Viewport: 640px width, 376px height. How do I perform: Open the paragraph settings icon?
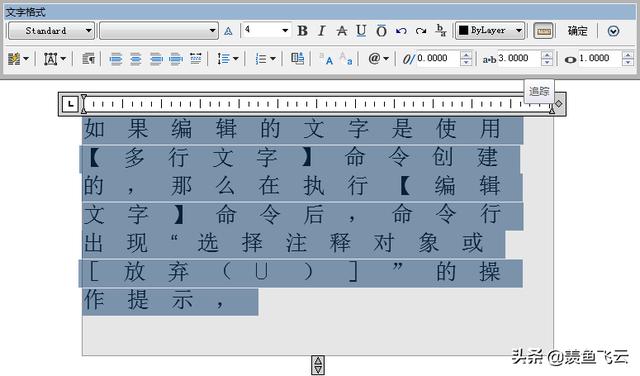pyautogui.click(x=88, y=59)
